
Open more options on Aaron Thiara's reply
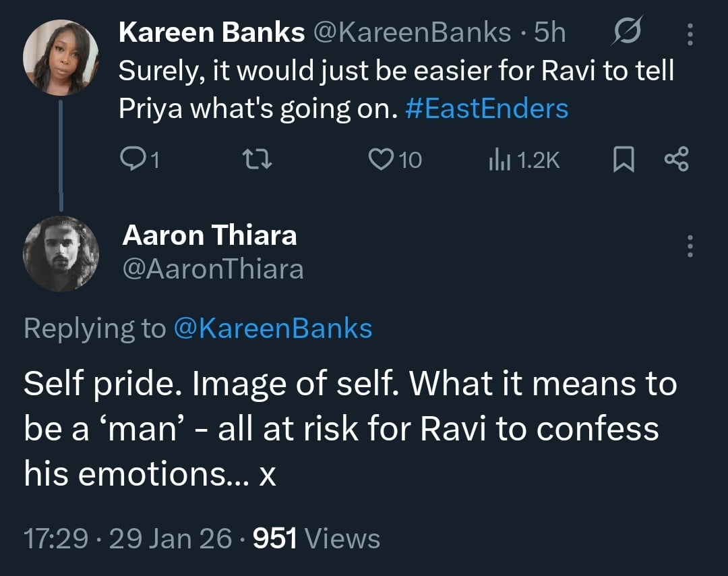point(689,246)
